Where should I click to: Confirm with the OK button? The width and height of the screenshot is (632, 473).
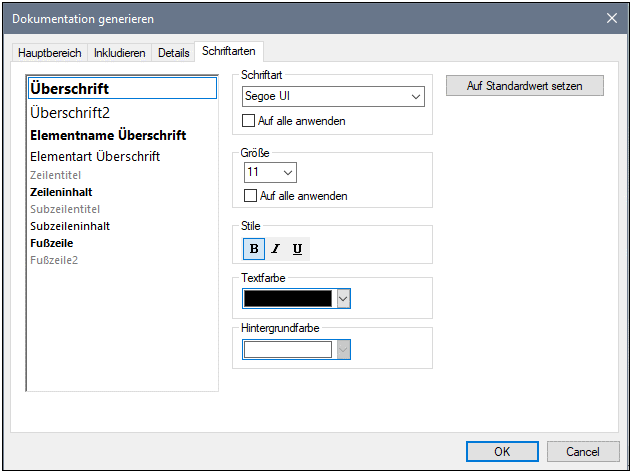point(502,452)
